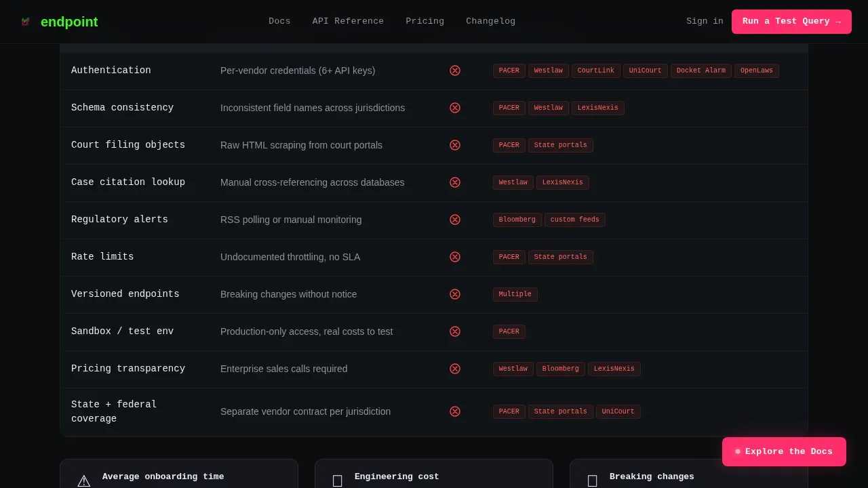Click the red X icon for Sandbox / test env
The height and width of the screenshot is (488, 868).
tap(455, 331)
